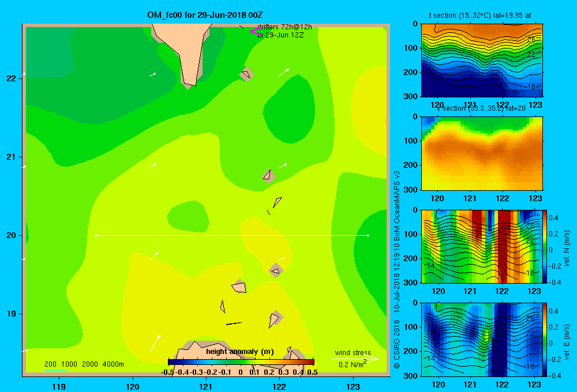Open the northward velocity section panel
Screen dimensions: 577x392
pos(482,246)
